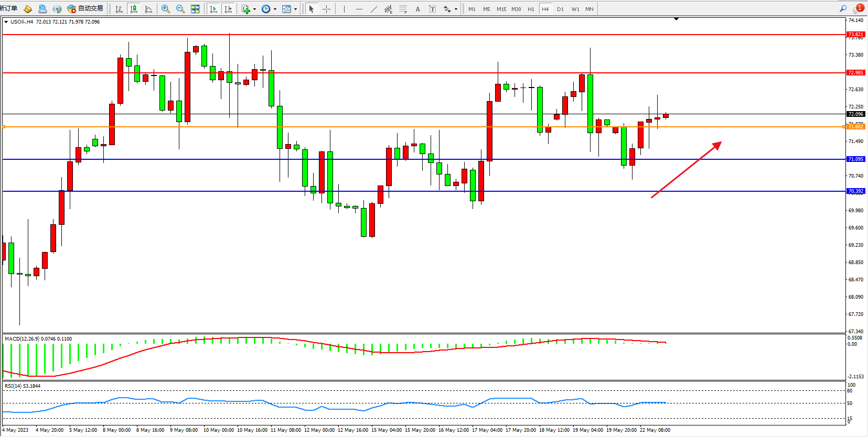Toggle the candlestick chart mode
The image size is (868, 437).
pos(134,9)
